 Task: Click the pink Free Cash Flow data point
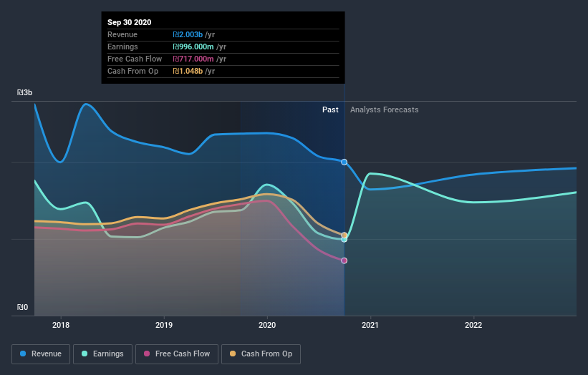[344, 260]
